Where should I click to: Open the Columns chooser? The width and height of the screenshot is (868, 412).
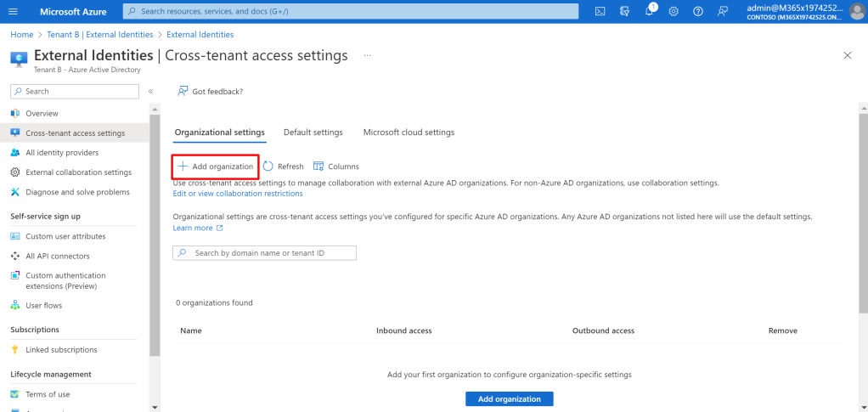[336, 166]
